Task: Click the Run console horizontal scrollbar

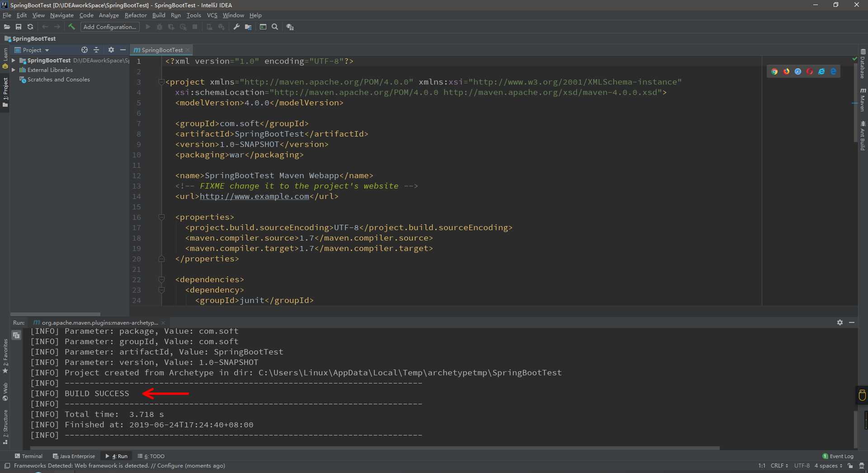Action: point(374,449)
